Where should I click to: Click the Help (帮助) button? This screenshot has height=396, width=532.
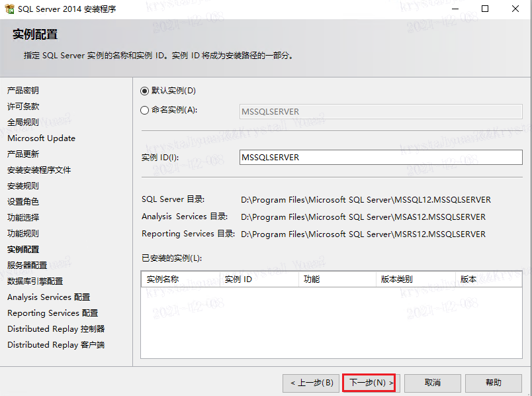pyautogui.click(x=494, y=383)
